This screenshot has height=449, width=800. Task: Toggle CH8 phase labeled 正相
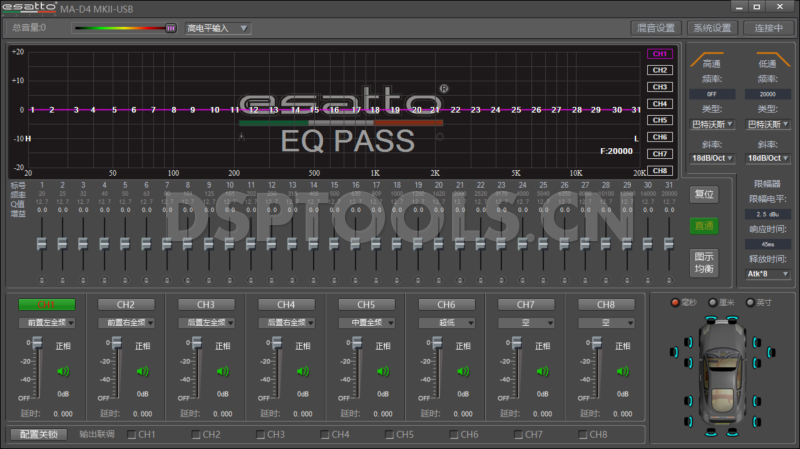pyautogui.click(x=622, y=346)
